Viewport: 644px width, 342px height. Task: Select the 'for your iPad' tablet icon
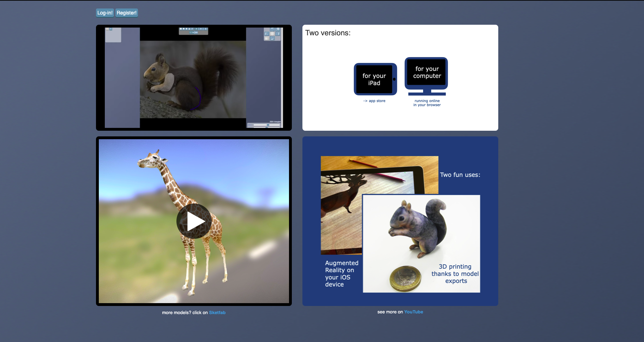click(x=375, y=79)
